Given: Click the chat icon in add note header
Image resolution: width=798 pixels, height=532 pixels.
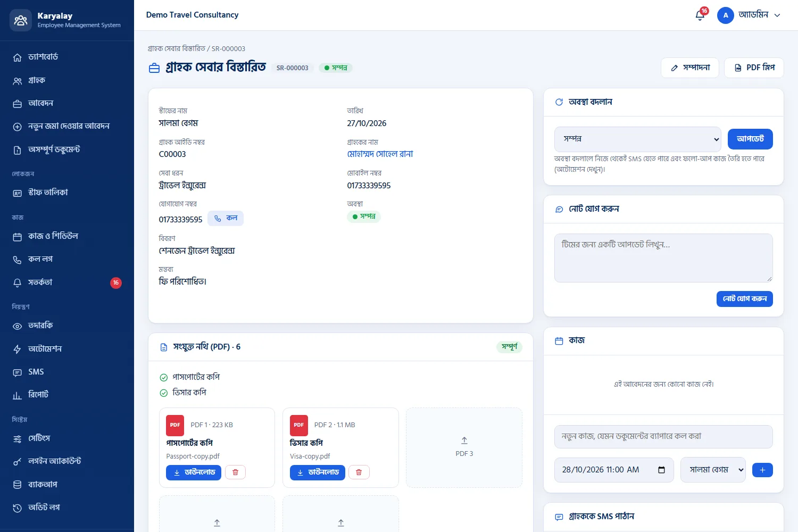Looking at the screenshot, I should (559, 210).
